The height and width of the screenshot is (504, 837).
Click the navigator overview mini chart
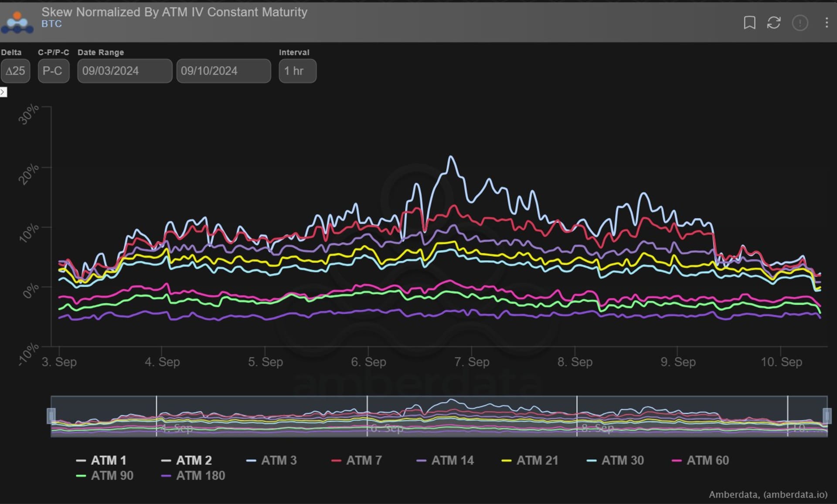439,416
